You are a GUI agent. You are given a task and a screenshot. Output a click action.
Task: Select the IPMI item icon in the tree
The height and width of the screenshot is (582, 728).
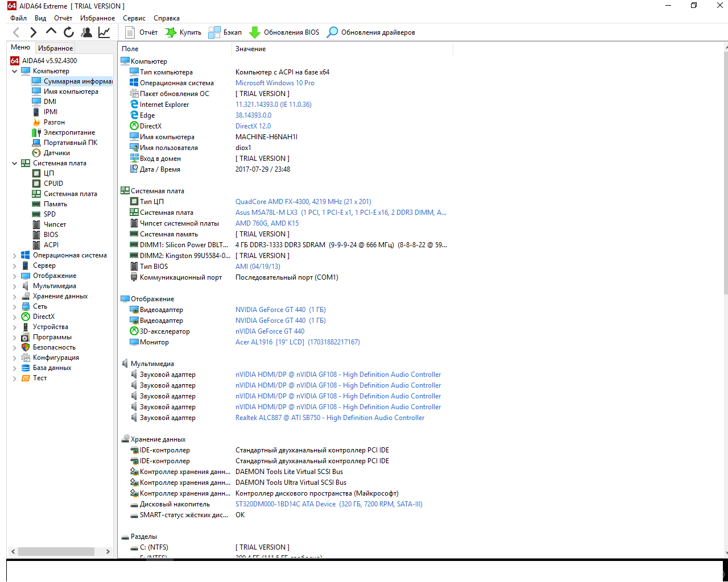click(x=36, y=112)
